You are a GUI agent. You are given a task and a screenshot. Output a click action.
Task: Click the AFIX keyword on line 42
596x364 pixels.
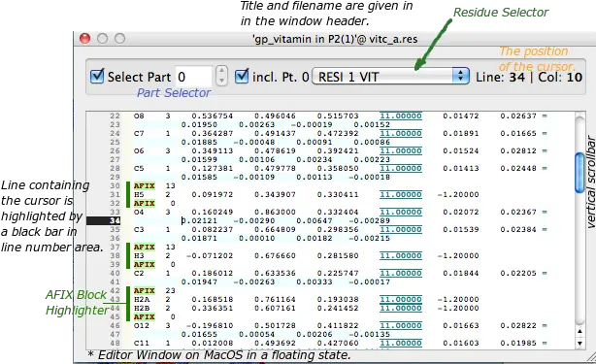pos(144,290)
